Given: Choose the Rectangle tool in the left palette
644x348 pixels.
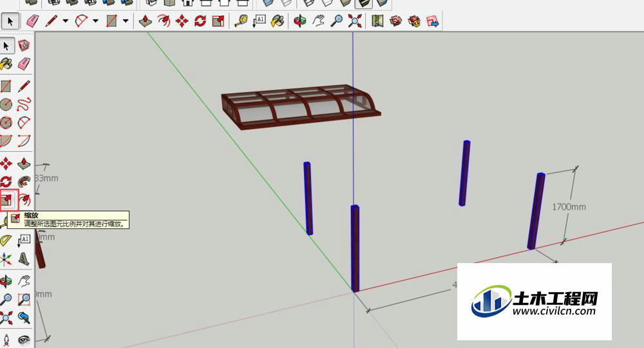Looking at the screenshot, I should coord(6,86).
